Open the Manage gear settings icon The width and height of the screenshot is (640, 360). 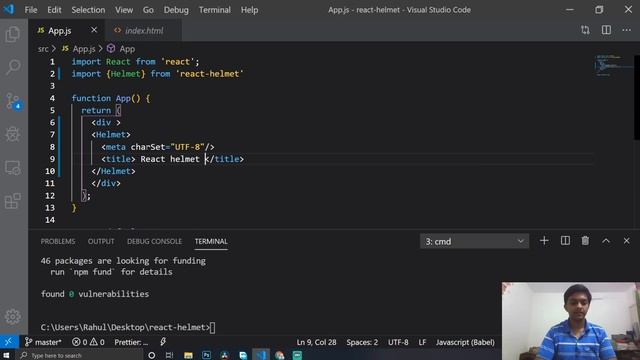click(13, 316)
